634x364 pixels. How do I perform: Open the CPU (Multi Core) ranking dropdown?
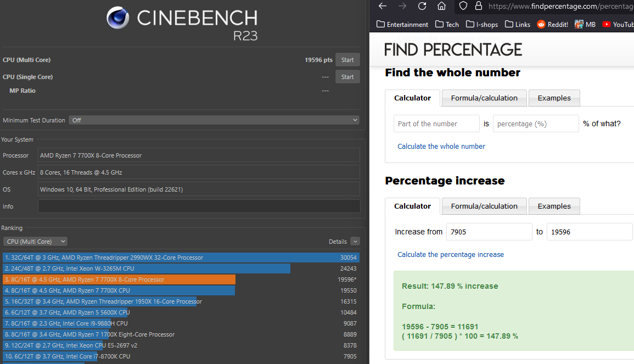click(x=35, y=242)
